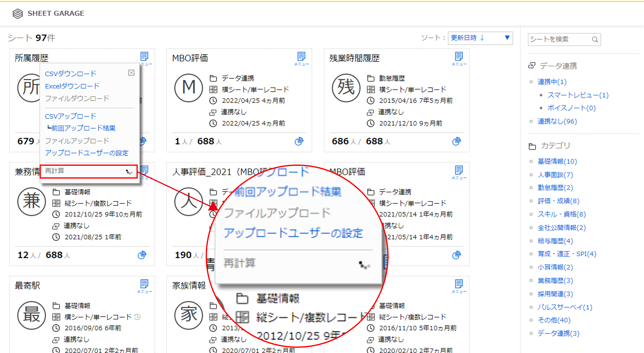The width and height of the screenshot is (644, 353).
Task: Open category 基礎情報(10)
Action: coord(557,161)
